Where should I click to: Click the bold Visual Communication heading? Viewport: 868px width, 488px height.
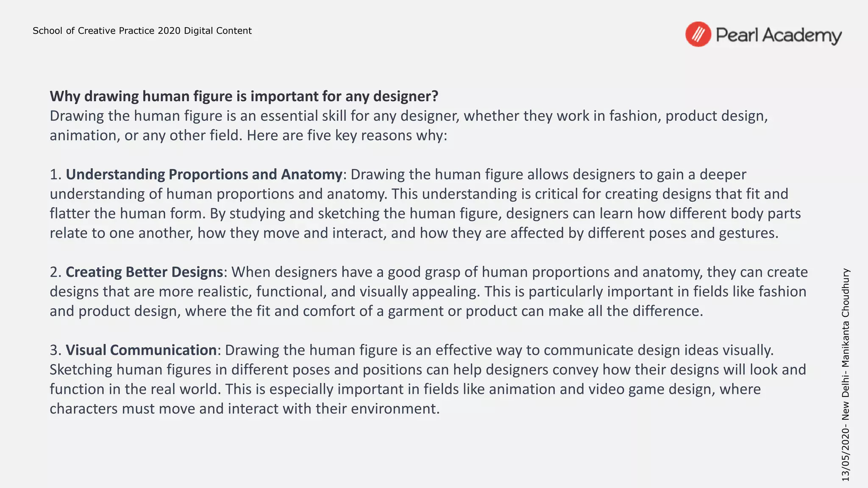pos(141,350)
